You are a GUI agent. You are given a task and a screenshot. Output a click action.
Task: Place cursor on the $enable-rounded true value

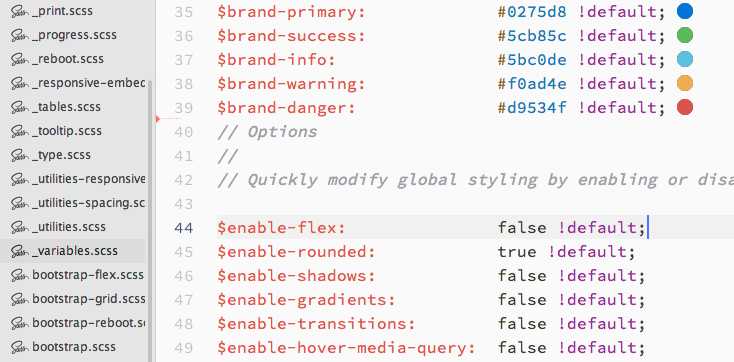pos(517,252)
